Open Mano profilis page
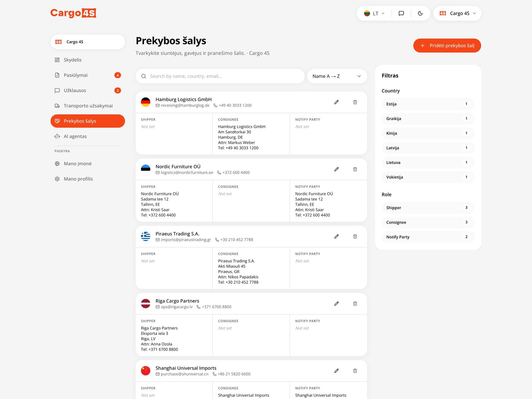The height and width of the screenshot is (399, 532). [88, 179]
